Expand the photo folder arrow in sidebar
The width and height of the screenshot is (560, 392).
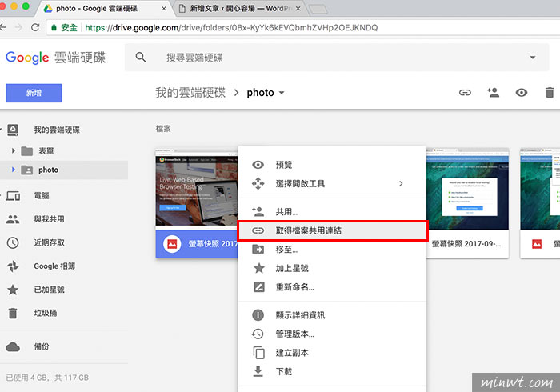tap(14, 170)
